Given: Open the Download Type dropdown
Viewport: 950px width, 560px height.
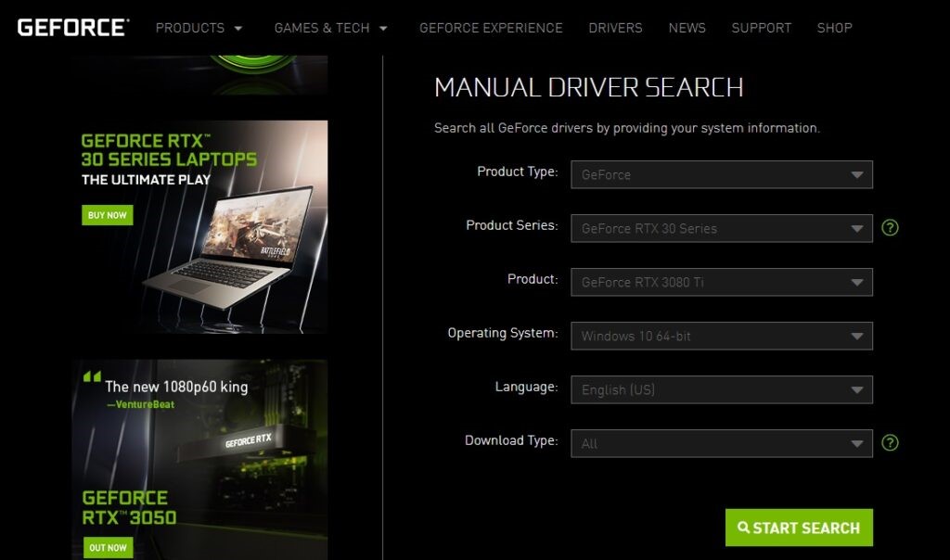Looking at the screenshot, I should [x=722, y=443].
